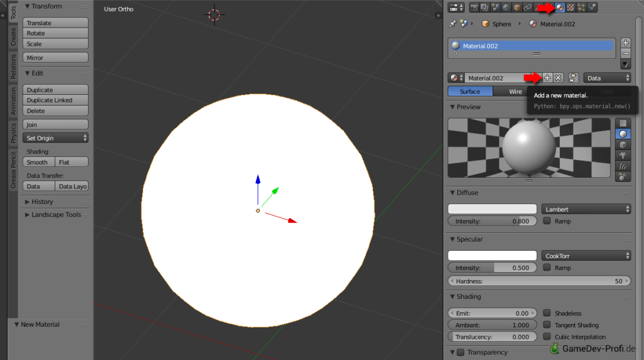This screenshot has height=360, width=644.
Task: Open the diffuse color swatch
Action: point(492,209)
